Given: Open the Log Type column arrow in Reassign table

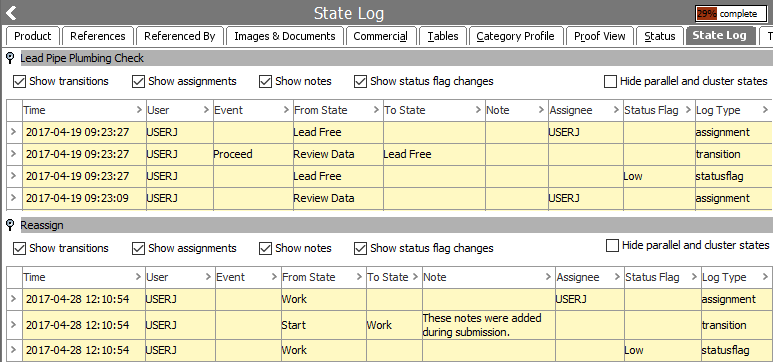Looking at the screenshot, I should click(765, 277).
